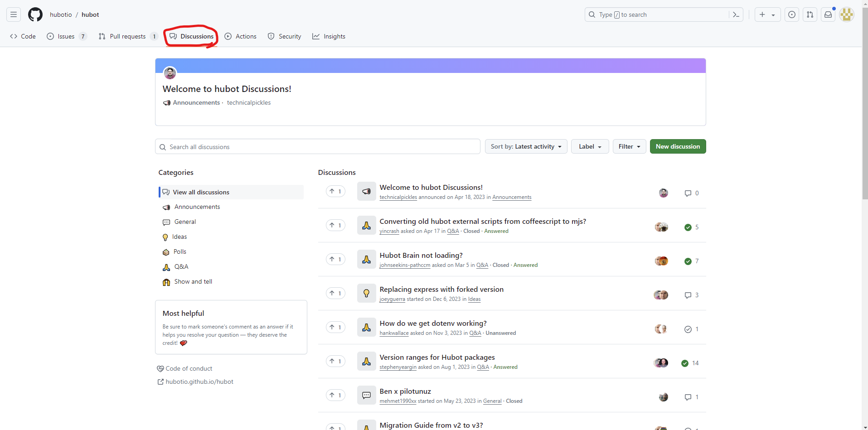Open the notifications inbox
The image size is (868, 430).
828,14
